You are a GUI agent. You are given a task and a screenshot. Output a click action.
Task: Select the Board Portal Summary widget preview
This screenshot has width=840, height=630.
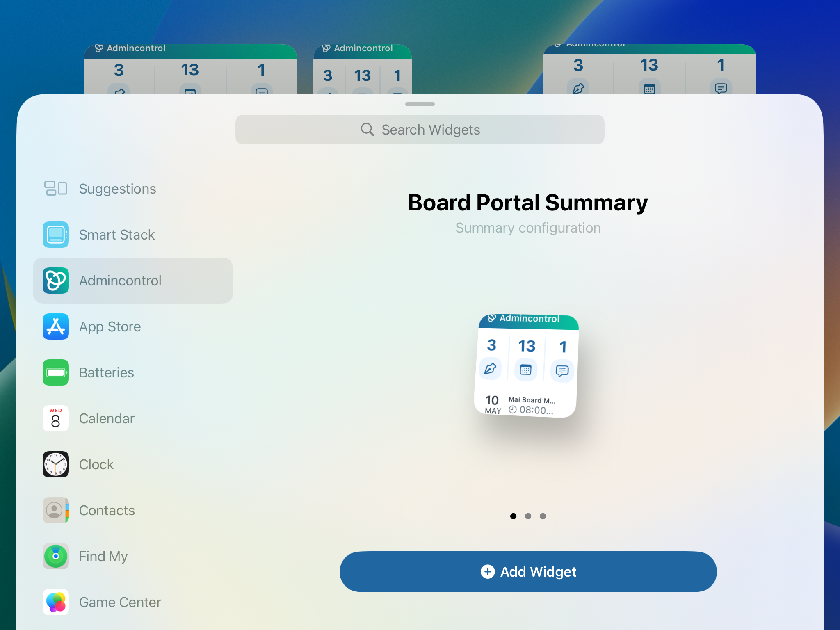click(x=527, y=366)
